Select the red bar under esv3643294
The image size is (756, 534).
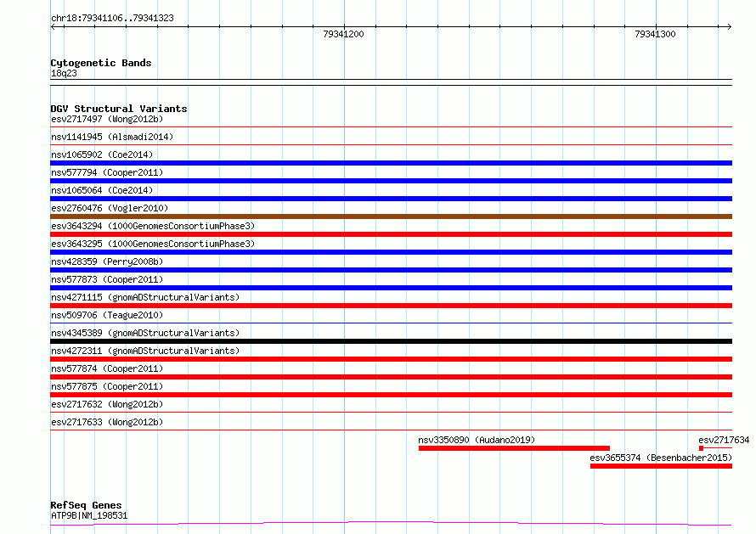click(x=391, y=234)
